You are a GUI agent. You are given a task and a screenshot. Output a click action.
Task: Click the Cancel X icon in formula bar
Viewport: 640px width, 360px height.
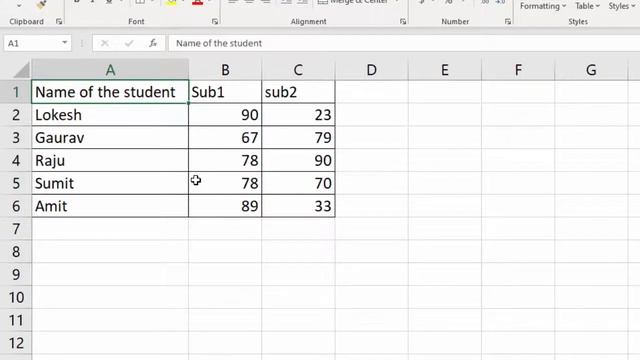pyautogui.click(x=104, y=43)
